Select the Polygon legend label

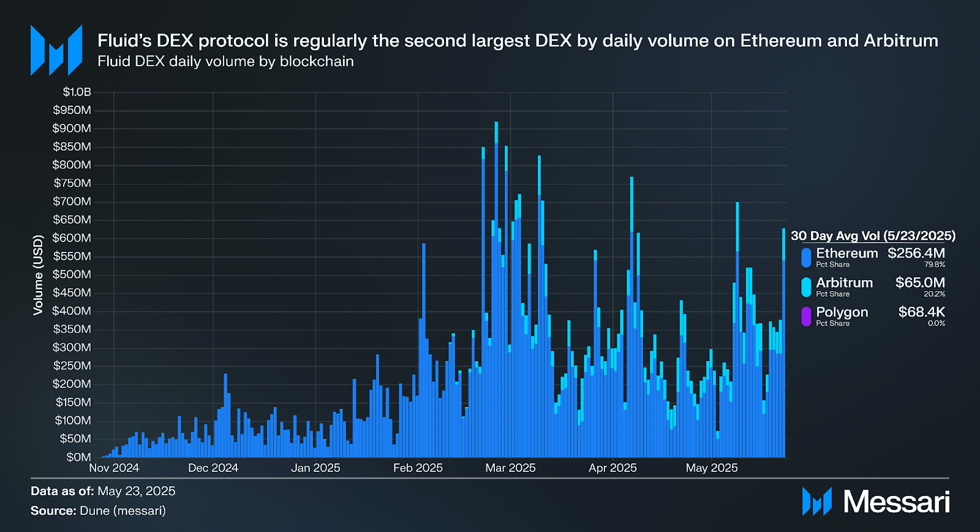842,312
